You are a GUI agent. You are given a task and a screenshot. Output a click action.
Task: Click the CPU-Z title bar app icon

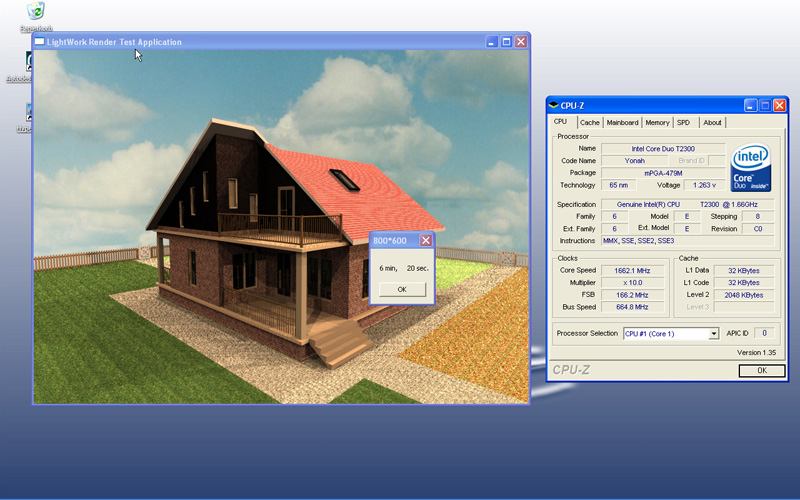coord(554,106)
